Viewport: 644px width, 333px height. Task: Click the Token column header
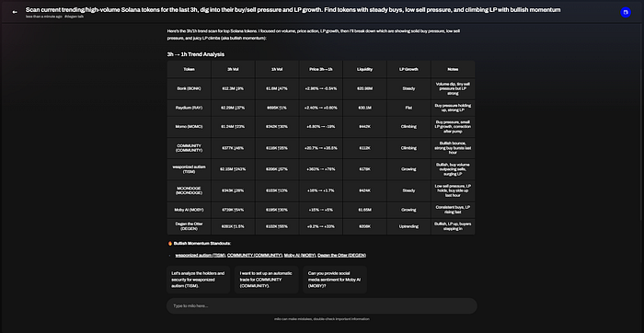[x=189, y=69]
